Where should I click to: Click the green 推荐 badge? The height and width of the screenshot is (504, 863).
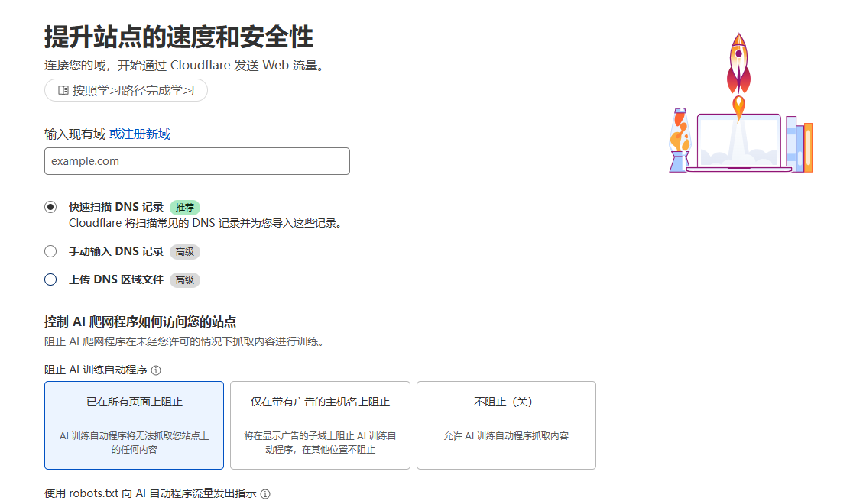(185, 207)
